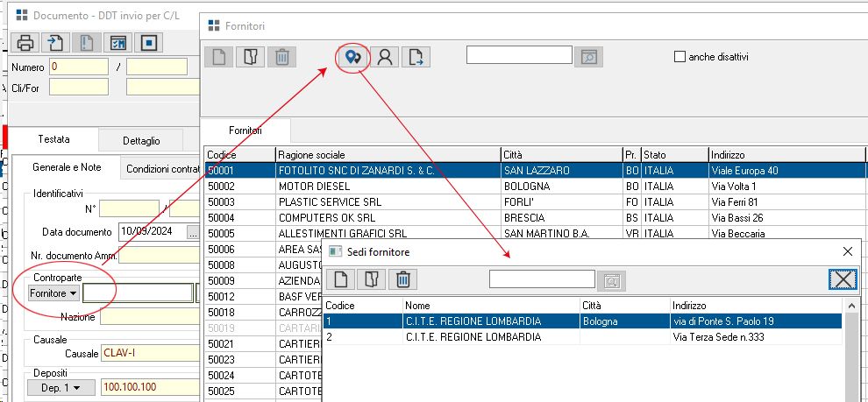Select the COMPUTERS OK SRL supplier row
This screenshot has width=868, height=402.
535,217
